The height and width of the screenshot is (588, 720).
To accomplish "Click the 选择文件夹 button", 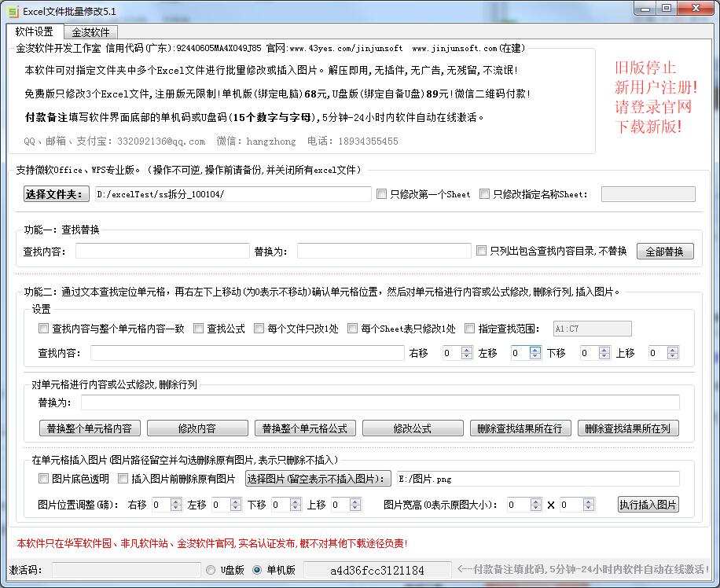I will [x=56, y=194].
